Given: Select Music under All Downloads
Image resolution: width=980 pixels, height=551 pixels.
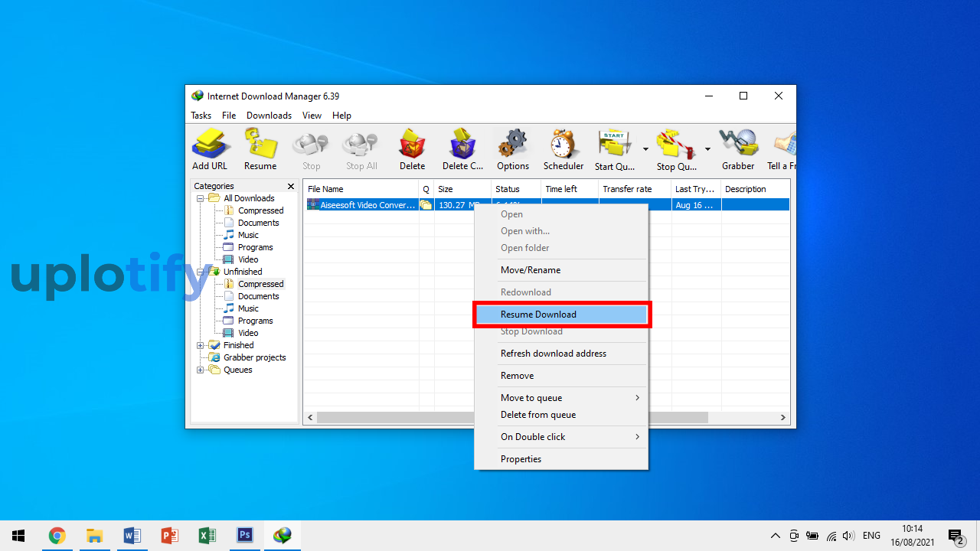Looking at the screenshot, I should pos(248,235).
